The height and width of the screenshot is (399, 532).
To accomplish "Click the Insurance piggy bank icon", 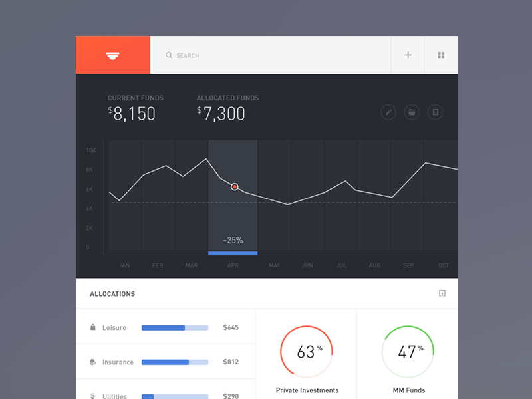I will click(x=93, y=362).
